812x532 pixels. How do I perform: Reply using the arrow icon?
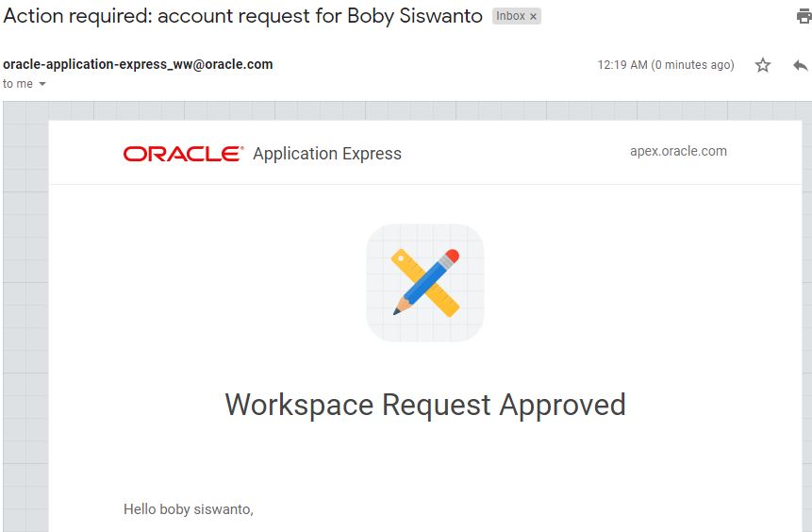coord(801,65)
